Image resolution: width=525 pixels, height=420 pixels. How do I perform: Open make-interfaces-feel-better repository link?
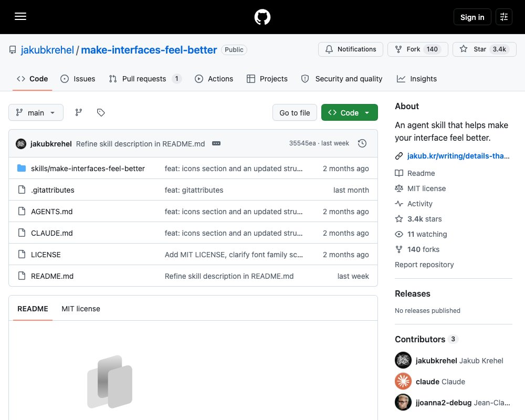click(149, 50)
